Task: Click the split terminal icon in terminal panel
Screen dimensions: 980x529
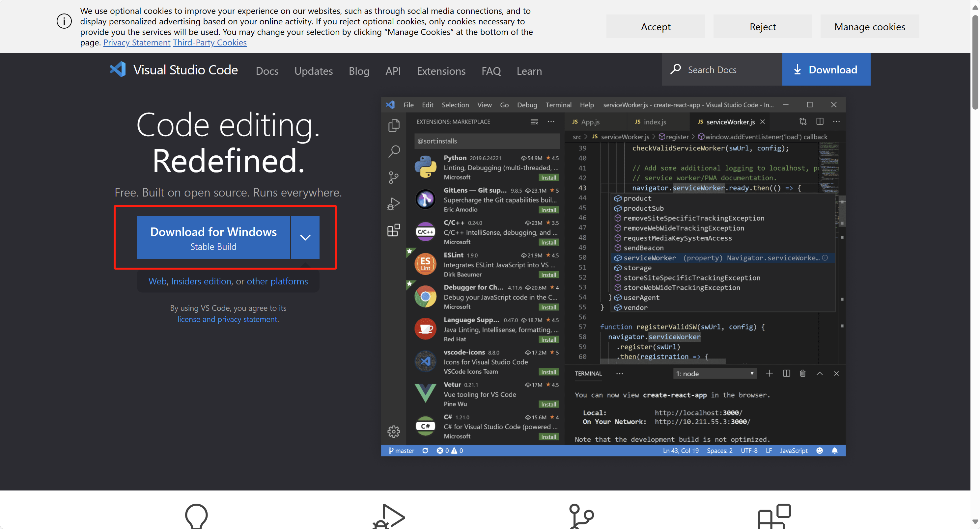Action: pyautogui.click(x=786, y=373)
